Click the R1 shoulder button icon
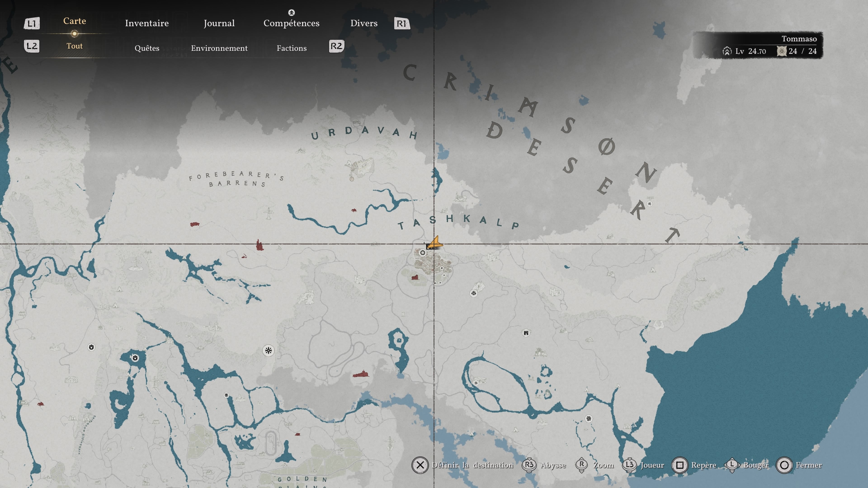 pos(402,23)
